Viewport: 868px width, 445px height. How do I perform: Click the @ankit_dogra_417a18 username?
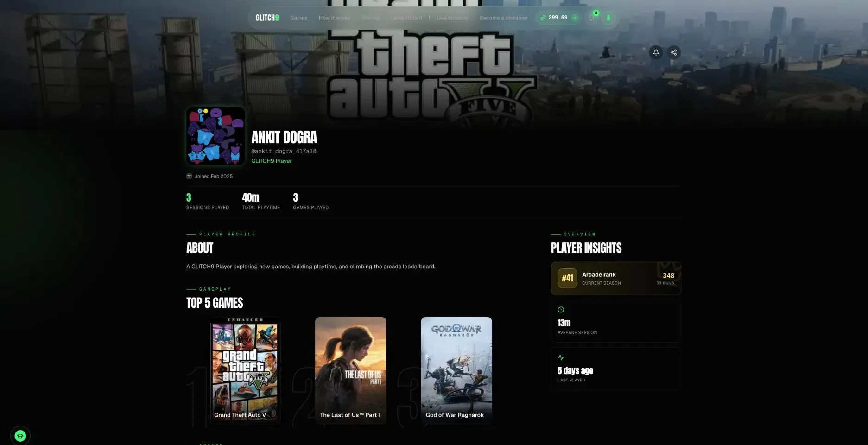pos(284,151)
